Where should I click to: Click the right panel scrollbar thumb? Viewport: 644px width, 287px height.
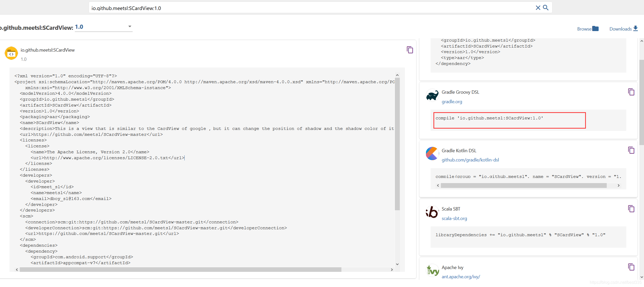(x=642, y=102)
